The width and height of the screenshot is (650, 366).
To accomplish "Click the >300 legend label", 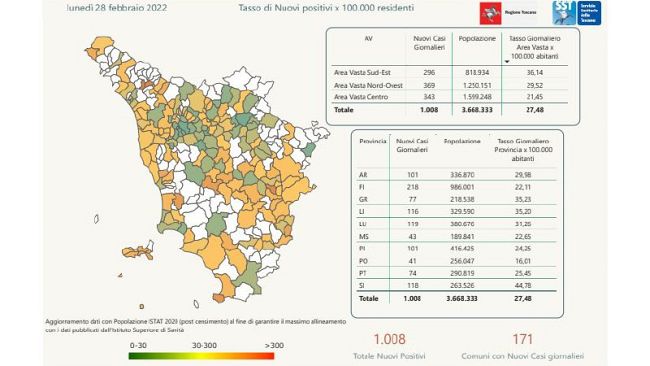I will [274, 345].
